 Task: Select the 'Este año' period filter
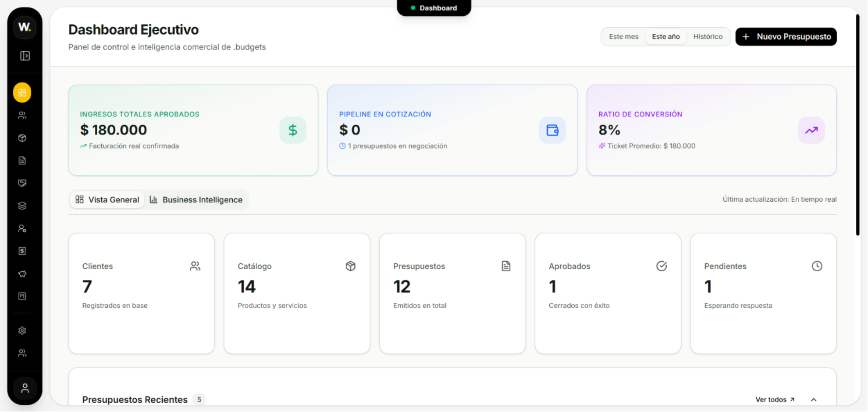click(666, 37)
